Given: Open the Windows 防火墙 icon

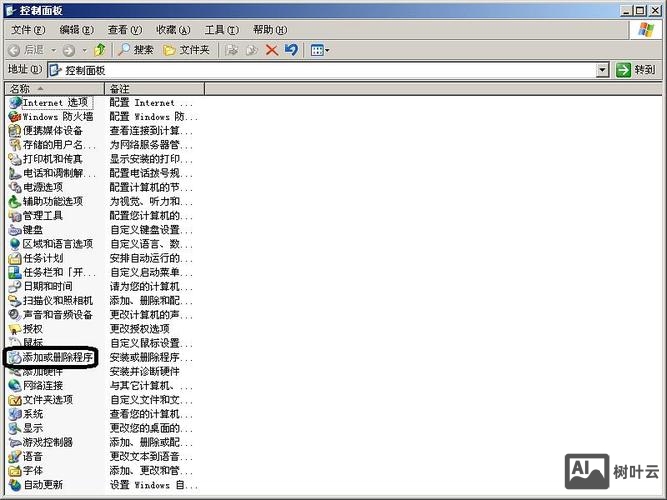Looking at the screenshot, I should [x=15, y=117].
